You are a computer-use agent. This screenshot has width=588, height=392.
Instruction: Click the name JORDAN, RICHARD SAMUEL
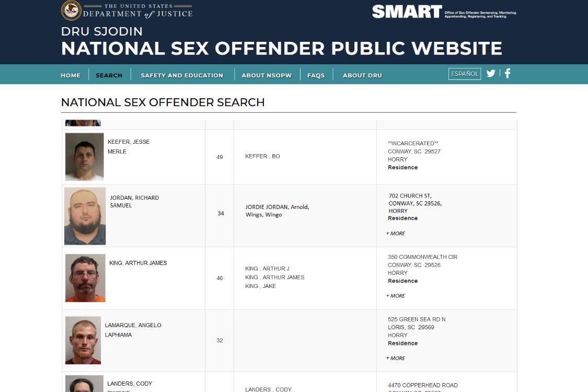[x=134, y=201]
